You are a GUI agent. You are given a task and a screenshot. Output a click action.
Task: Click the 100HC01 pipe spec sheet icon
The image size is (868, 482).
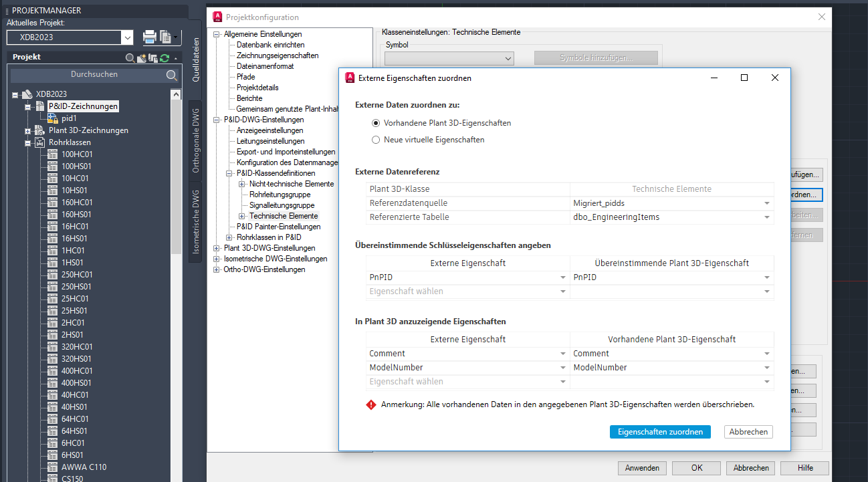tap(53, 154)
